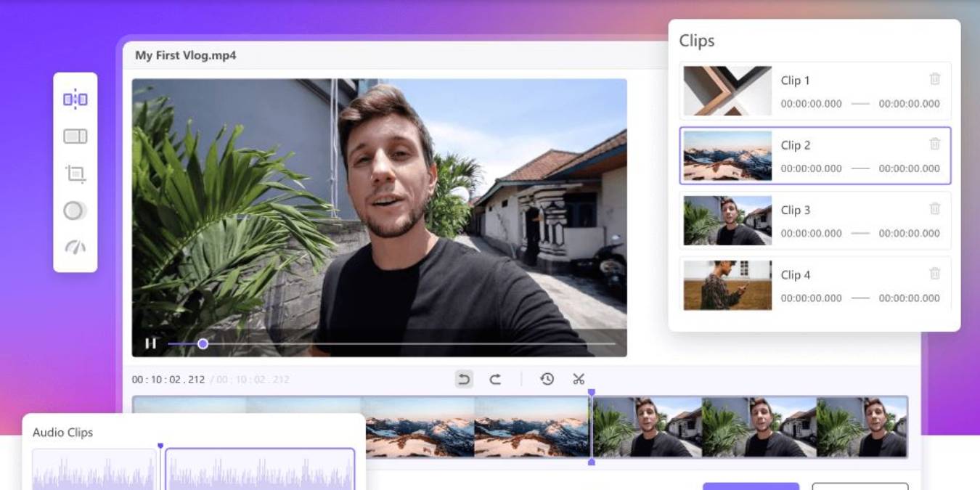Select the playhead marker on the timeline

click(592, 390)
